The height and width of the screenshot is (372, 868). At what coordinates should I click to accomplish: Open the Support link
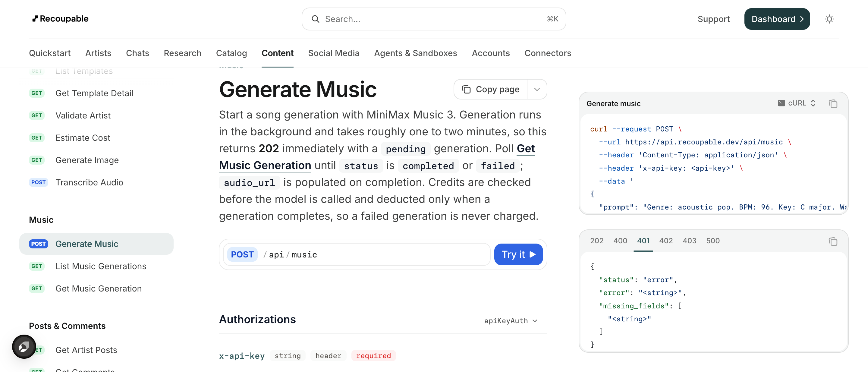coord(714,19)
